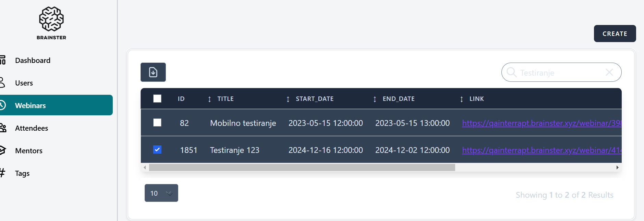Open the Mobilno testiranje webinar link

541,123
